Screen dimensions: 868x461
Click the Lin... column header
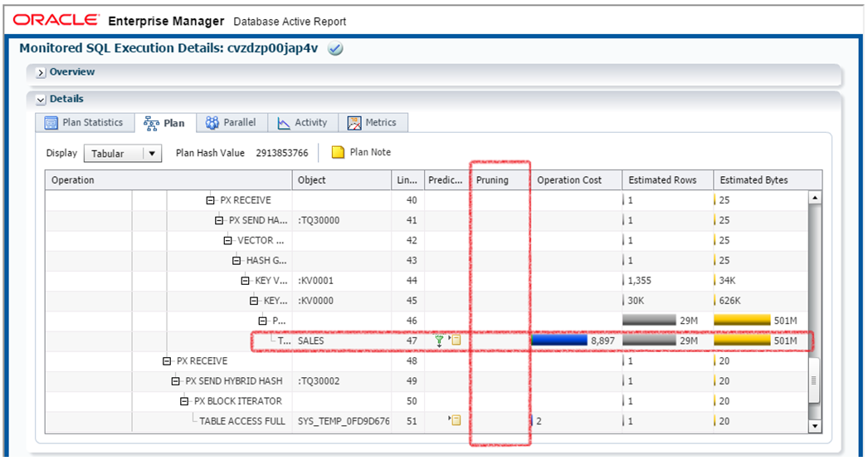pos(407,180)
